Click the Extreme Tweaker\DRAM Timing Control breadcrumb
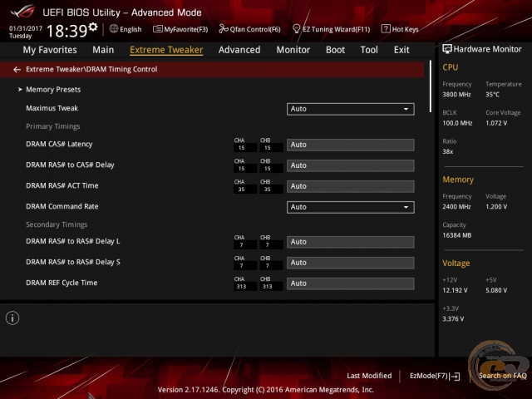This screenshot has height=399, width=532. click(x=91, y=69)
